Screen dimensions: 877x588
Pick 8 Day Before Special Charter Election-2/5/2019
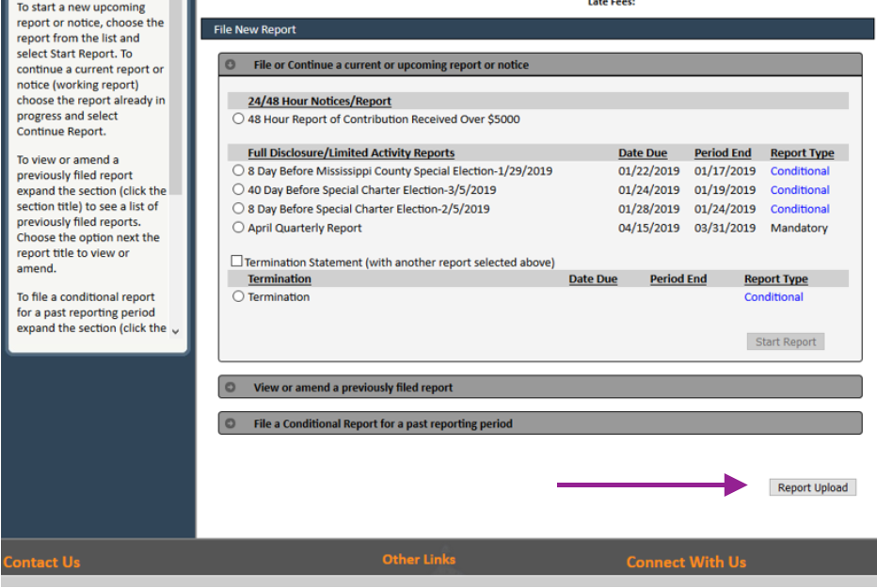point(238,209)
